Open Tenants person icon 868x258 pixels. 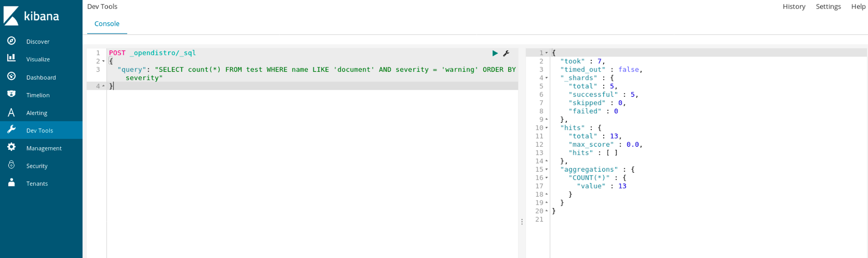coord(11,183)
